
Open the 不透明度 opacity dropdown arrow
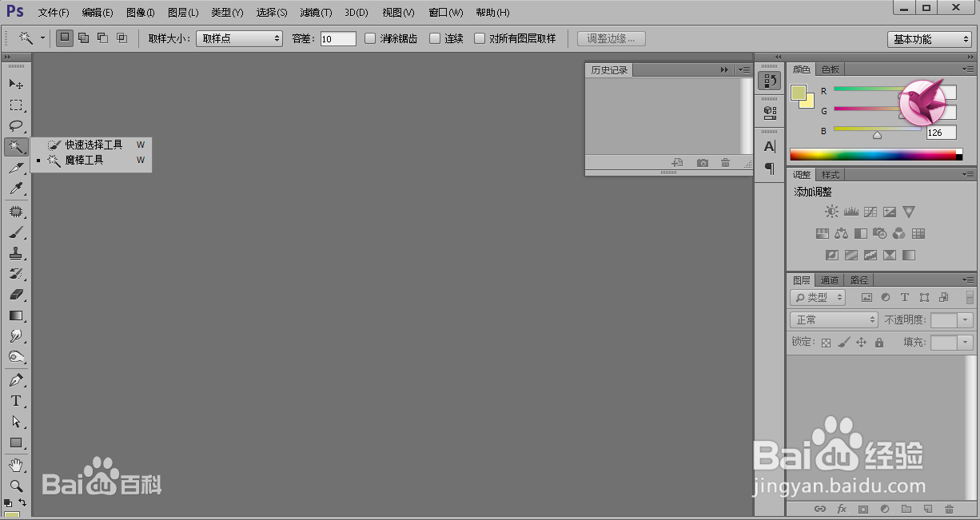tap(966, 320)
